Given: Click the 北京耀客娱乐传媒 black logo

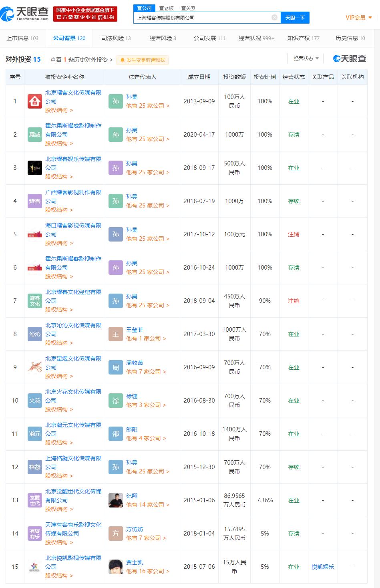Looking at the screenshot, I should [35, 168].
